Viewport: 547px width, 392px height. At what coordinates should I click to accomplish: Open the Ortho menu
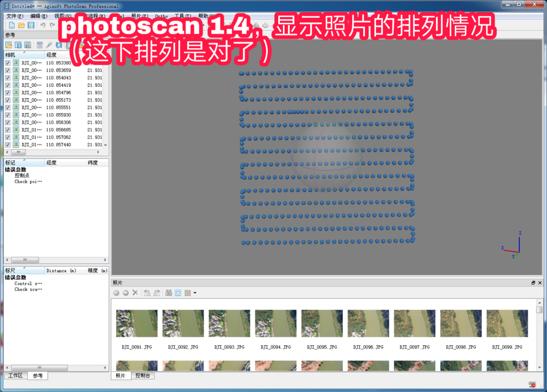[162, 16]
